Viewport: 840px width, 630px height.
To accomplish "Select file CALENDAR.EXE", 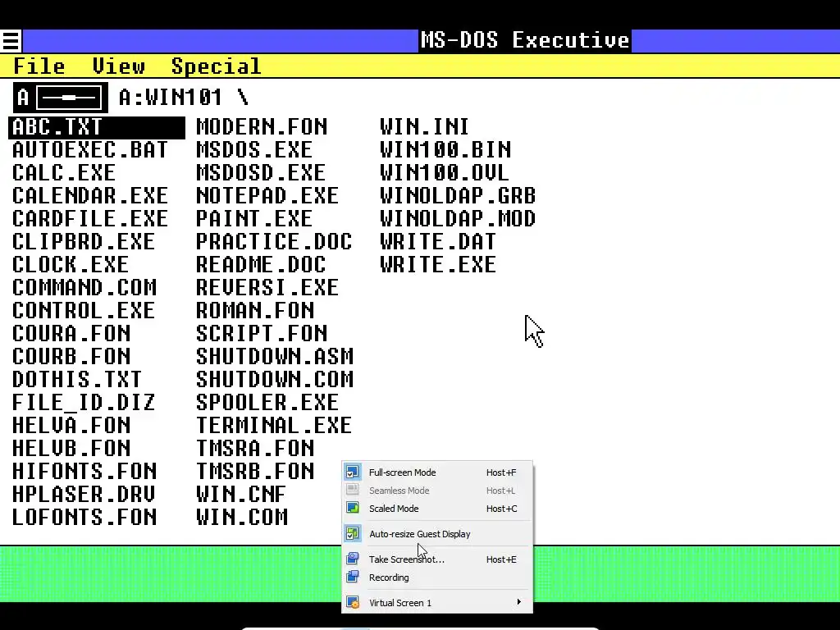I will tap(90, 196).
